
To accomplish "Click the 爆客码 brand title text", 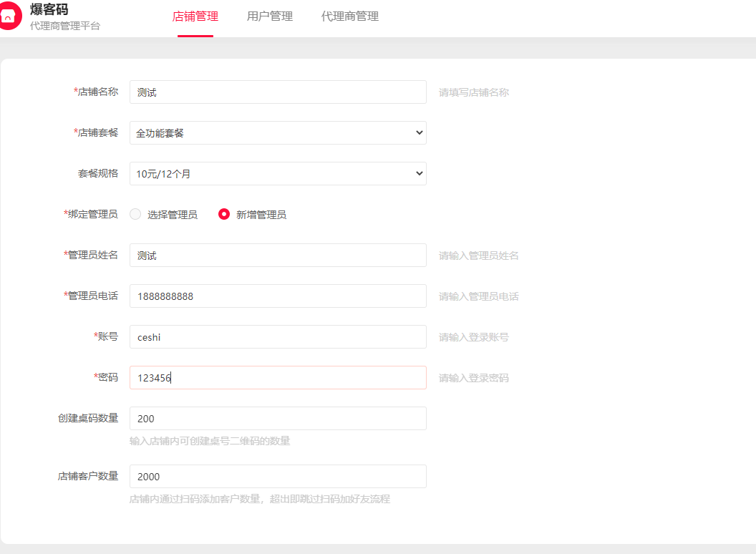I will coord(49,9).
